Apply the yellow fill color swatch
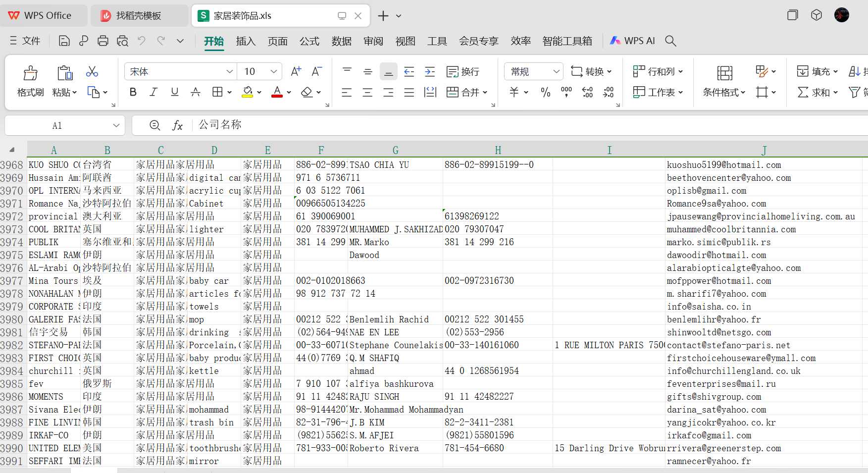The height and width of the screenshot is (473, 868). [248, 92]
